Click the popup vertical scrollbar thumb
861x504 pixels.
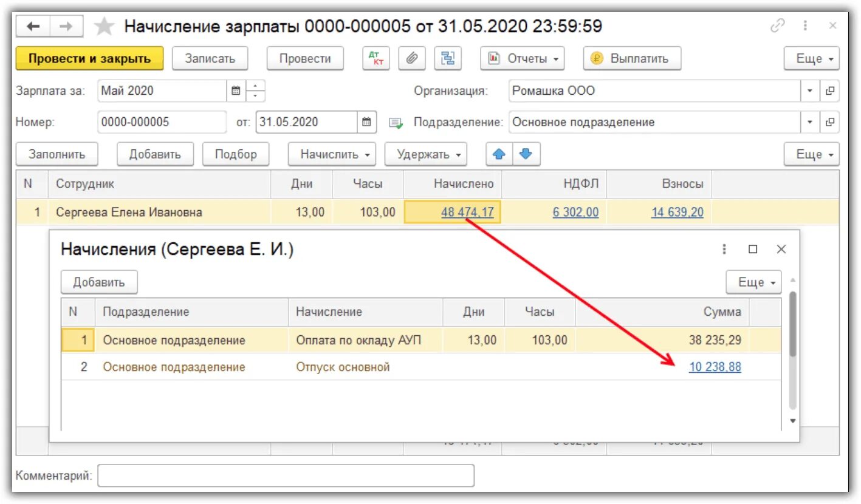tap(792, 324)
